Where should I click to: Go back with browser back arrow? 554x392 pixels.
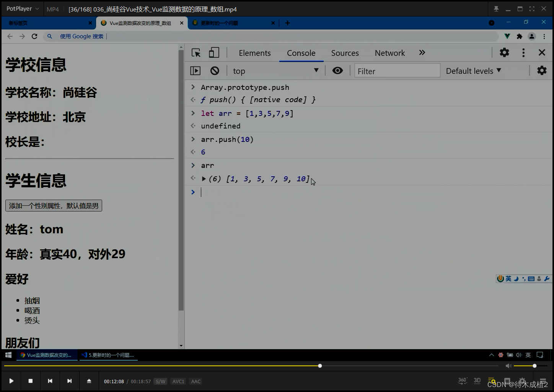pos(10,36)
